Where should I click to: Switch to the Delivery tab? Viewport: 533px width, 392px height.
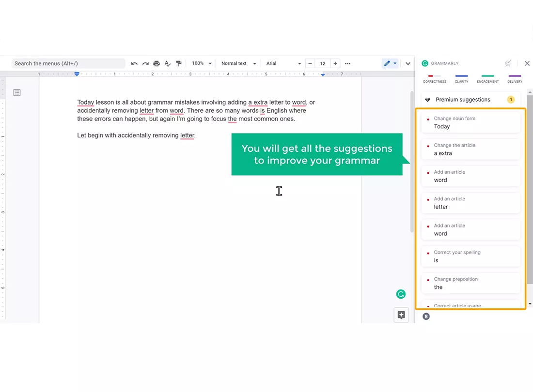515,79
